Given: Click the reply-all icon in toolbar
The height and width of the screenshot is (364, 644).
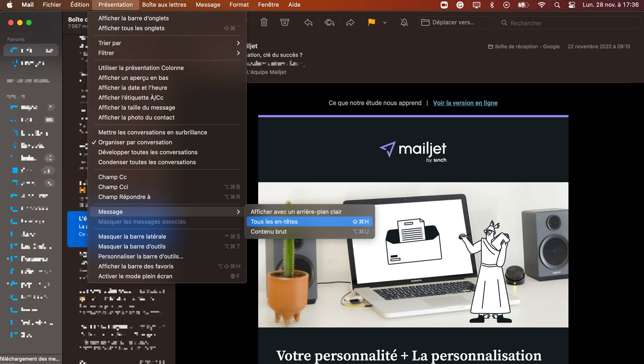Looking at the screenshot, I should coord(329,23).
